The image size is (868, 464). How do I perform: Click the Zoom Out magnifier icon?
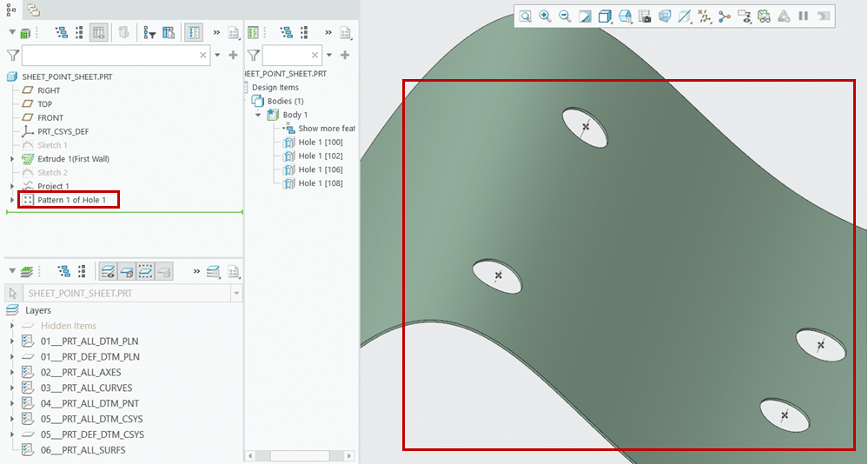click(x=565, y=16)
